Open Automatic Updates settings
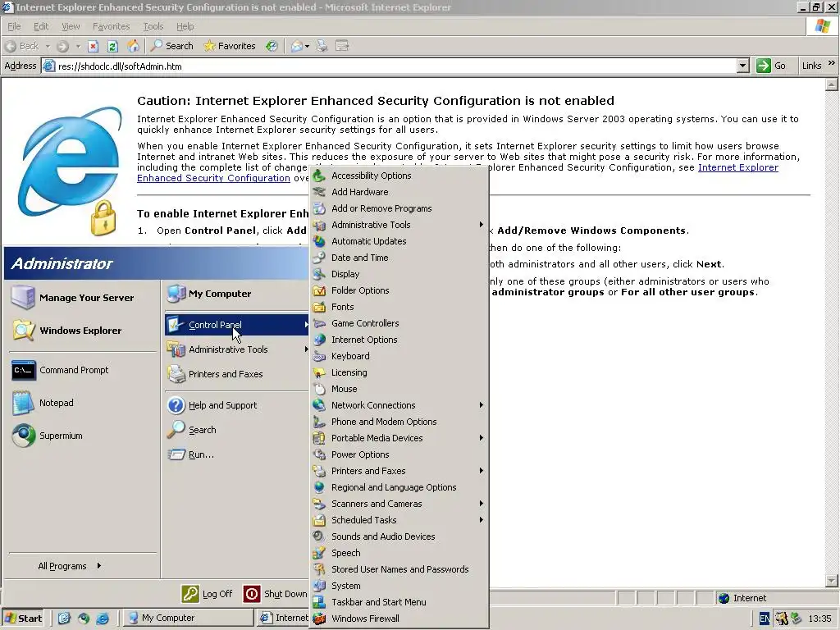Screen dimensions: 840x630 pyautogui.click(x=399, y=241)
